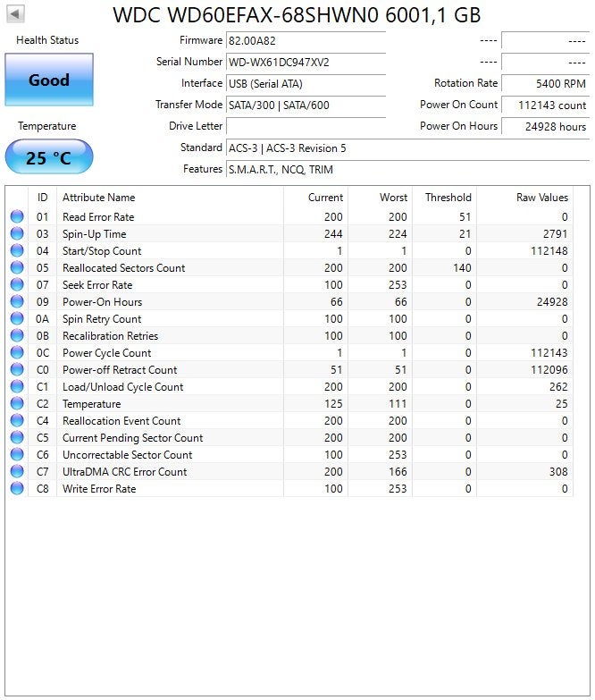Click the Power On Hours value field

pos(545,126)
